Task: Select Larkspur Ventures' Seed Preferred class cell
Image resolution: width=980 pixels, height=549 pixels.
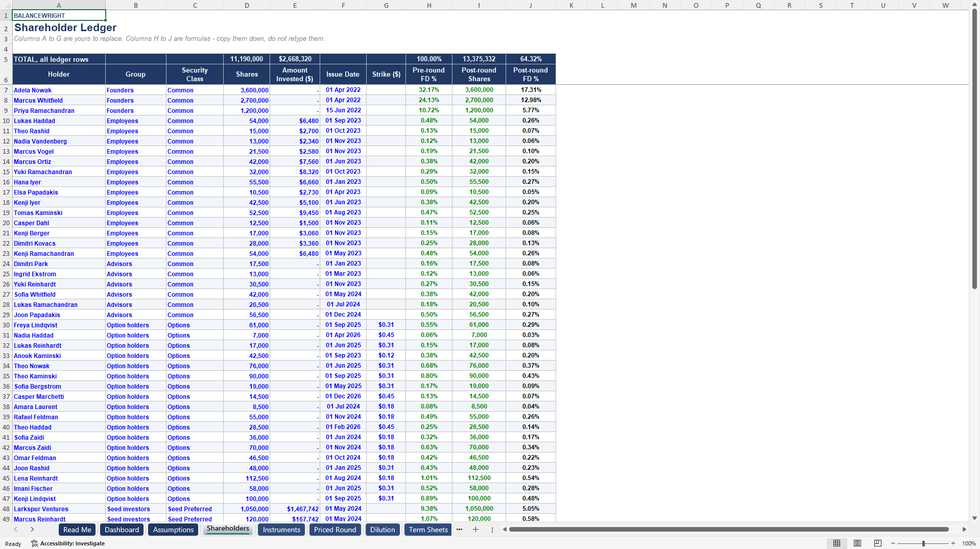Action: click(x=195, y=509)
